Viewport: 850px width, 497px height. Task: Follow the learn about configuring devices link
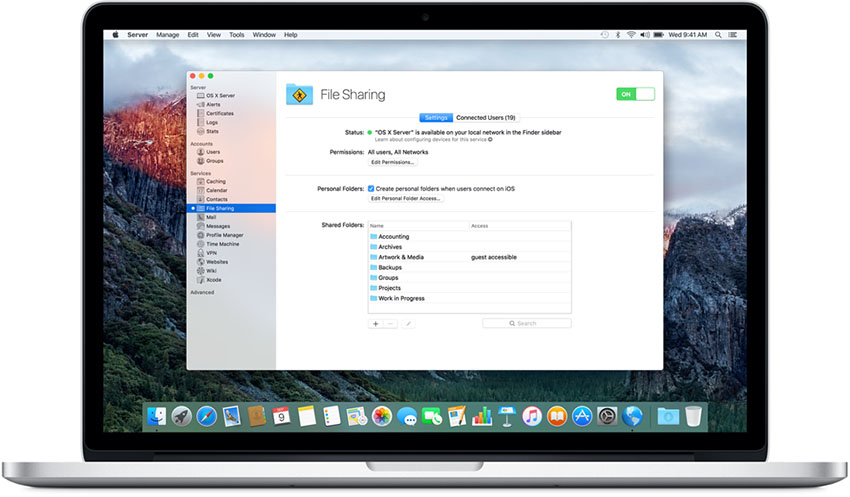[x=434, y=140]
